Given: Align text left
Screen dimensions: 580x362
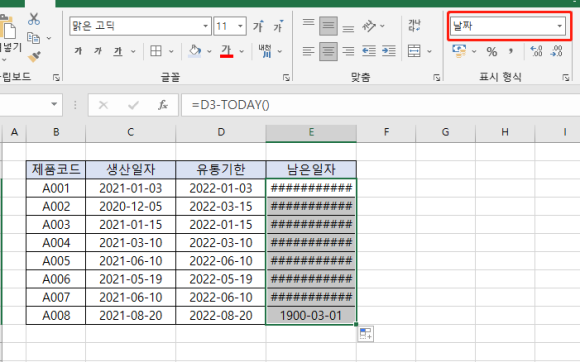Looking at the screenshot, I should click(308, 51).
